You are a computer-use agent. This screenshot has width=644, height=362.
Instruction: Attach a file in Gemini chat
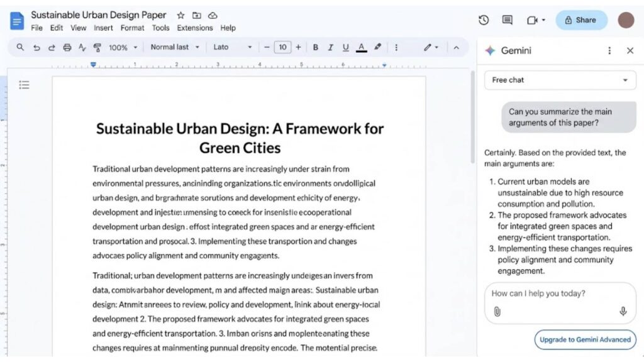pos(497,312)
